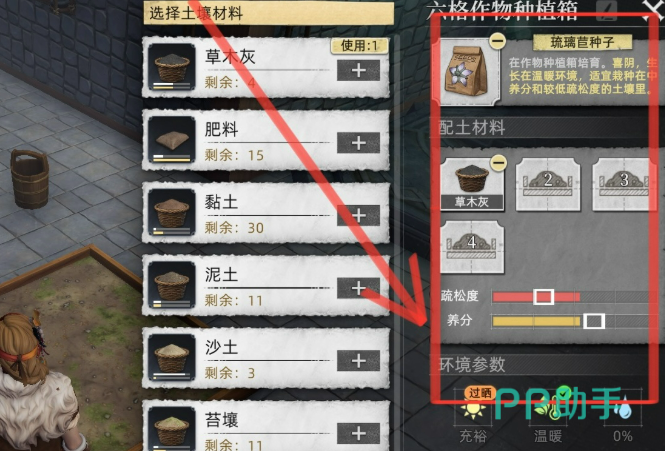Remove 草木灰 from soil slot one
665x451 pixels.
click(x=498, y=162)
